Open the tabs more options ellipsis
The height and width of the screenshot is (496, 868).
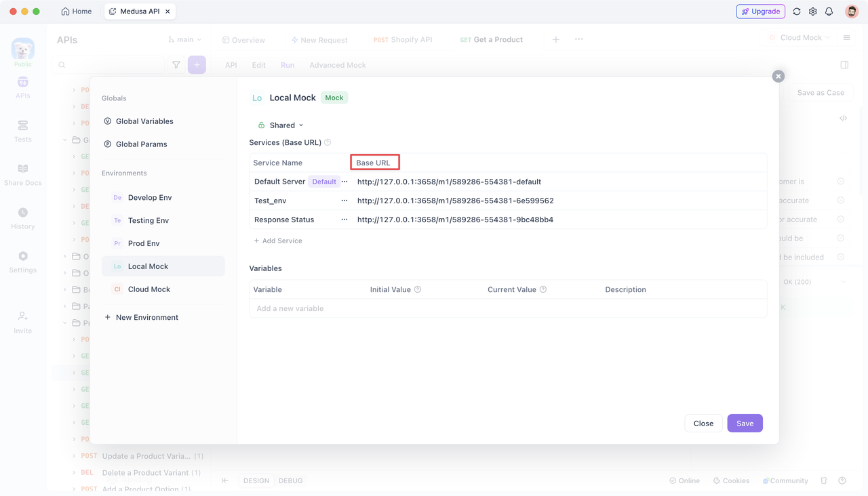click(x=578, y=39)
